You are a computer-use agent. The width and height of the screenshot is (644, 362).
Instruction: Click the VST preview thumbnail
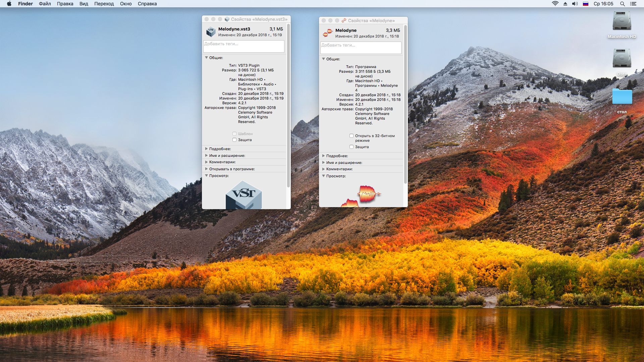point(244,195)
